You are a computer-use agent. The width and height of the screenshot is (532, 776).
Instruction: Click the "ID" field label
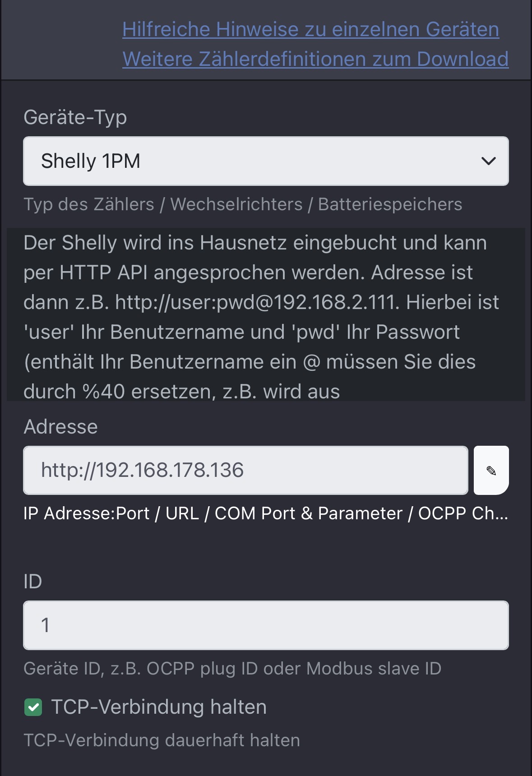(x=32, y=582)
